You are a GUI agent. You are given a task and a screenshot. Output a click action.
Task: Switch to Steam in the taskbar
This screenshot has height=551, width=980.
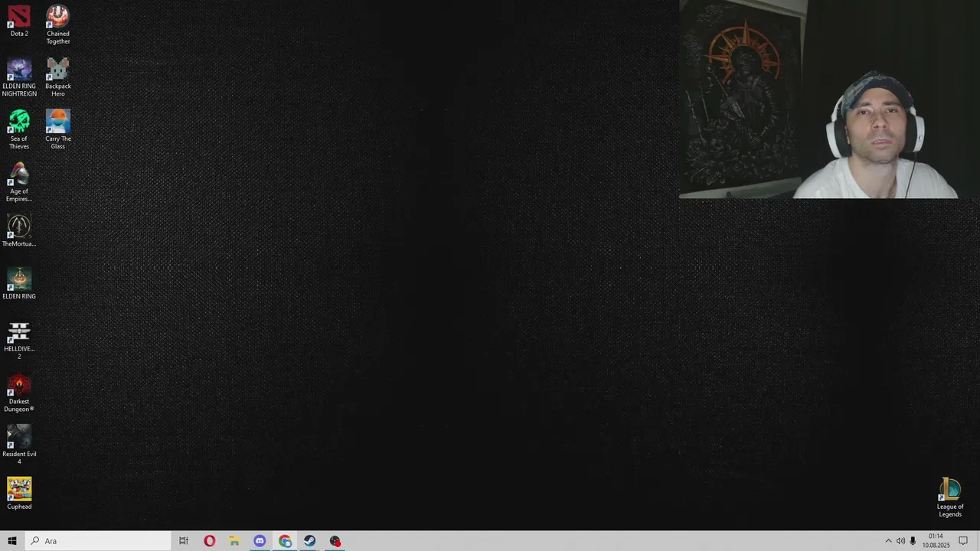coord(310,541)
